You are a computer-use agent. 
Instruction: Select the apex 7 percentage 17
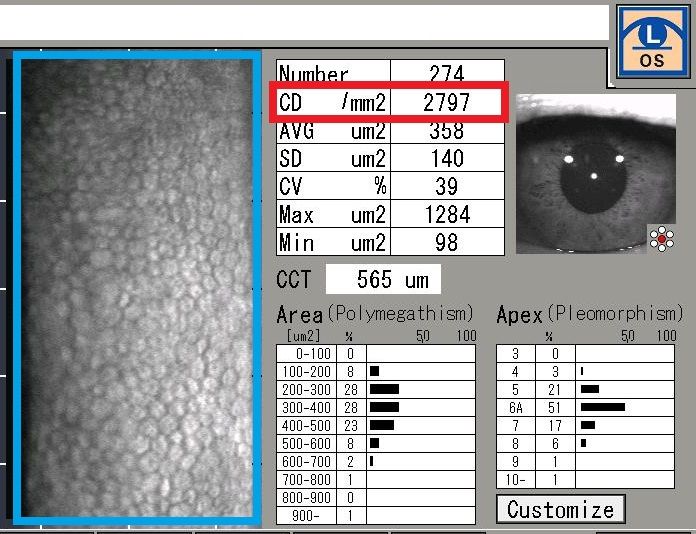click(x=555, y=426)
